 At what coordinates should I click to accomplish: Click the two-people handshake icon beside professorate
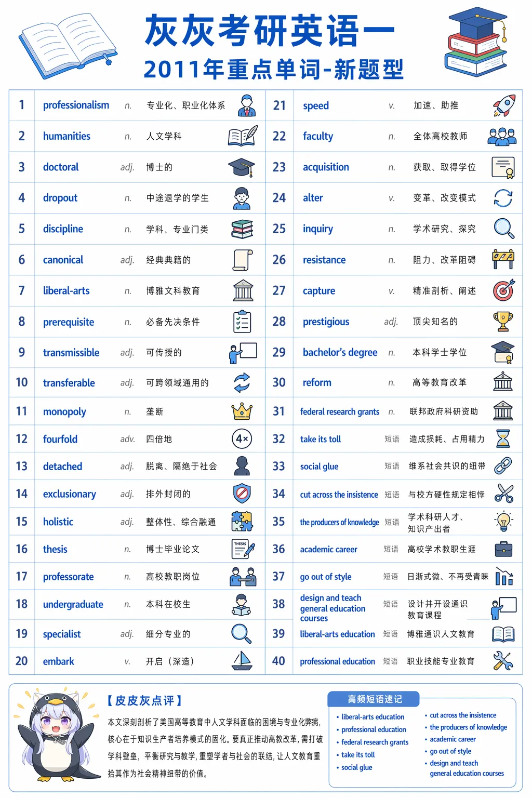click(x=243, y=576)
